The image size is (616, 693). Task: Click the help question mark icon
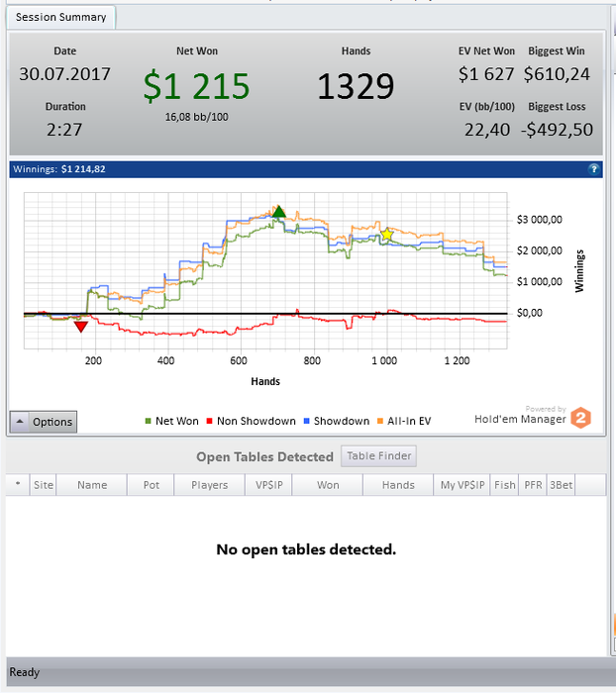593,169
